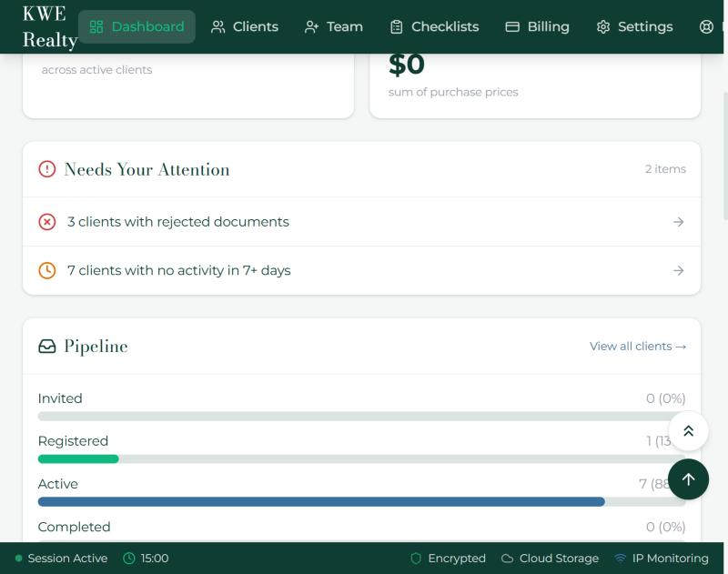The height and width of the screenshot is (574, 728).
Task: Click the session timer clock icon
Action: (128, 559)
